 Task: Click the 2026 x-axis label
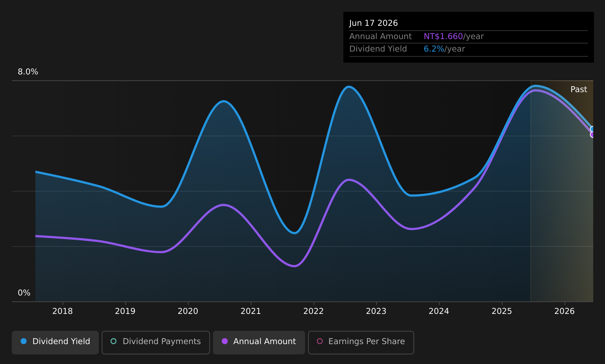click(564, 311)
